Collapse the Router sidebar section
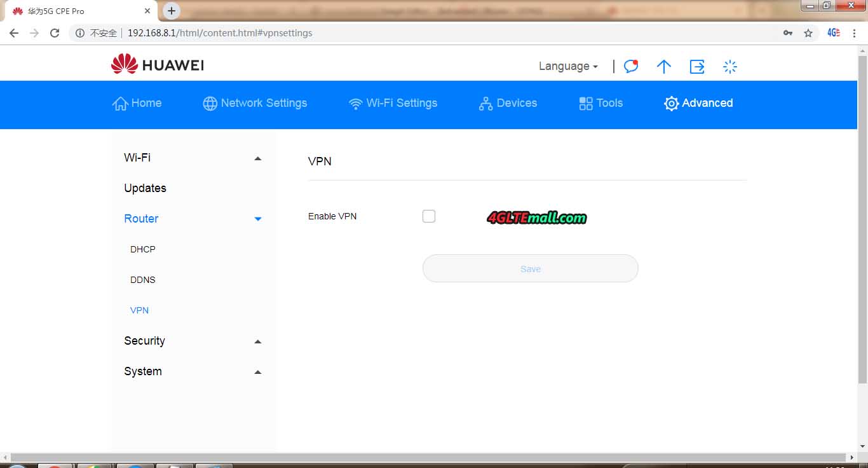Viewport: 868px width, 468px height. coord(257,219)
